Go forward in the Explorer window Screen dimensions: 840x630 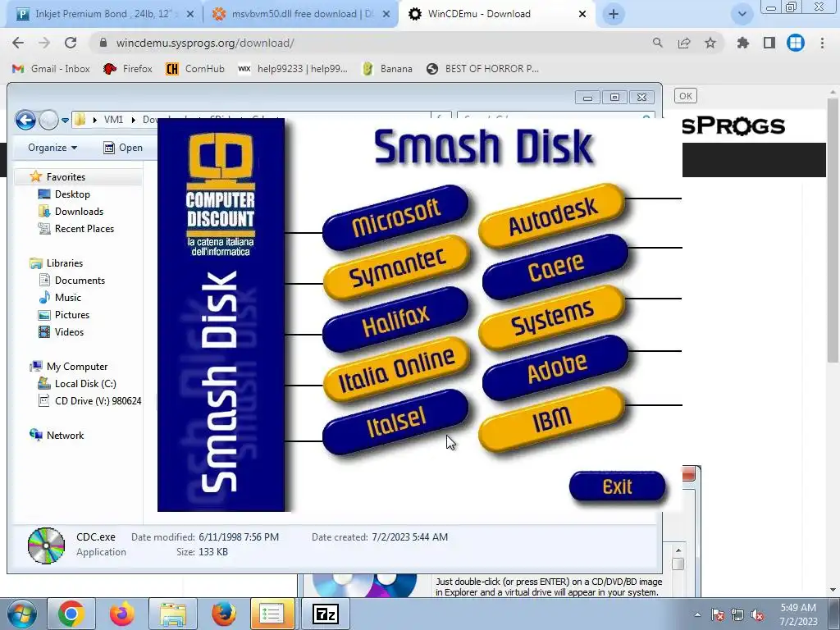coord(48,120)
